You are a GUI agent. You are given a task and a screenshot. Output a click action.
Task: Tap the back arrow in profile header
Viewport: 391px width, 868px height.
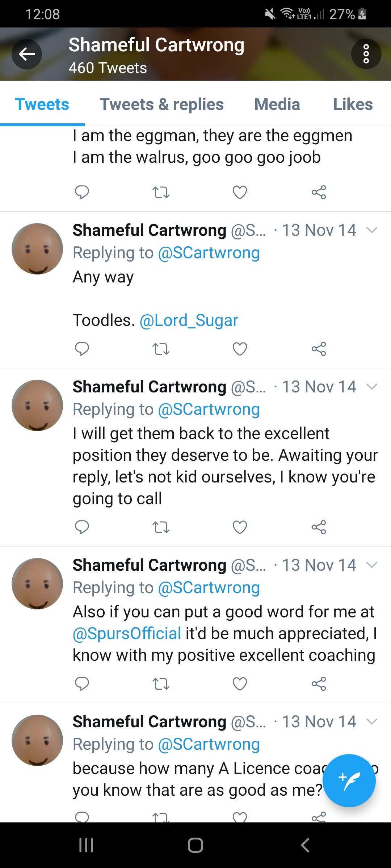[x=27, y=54]
